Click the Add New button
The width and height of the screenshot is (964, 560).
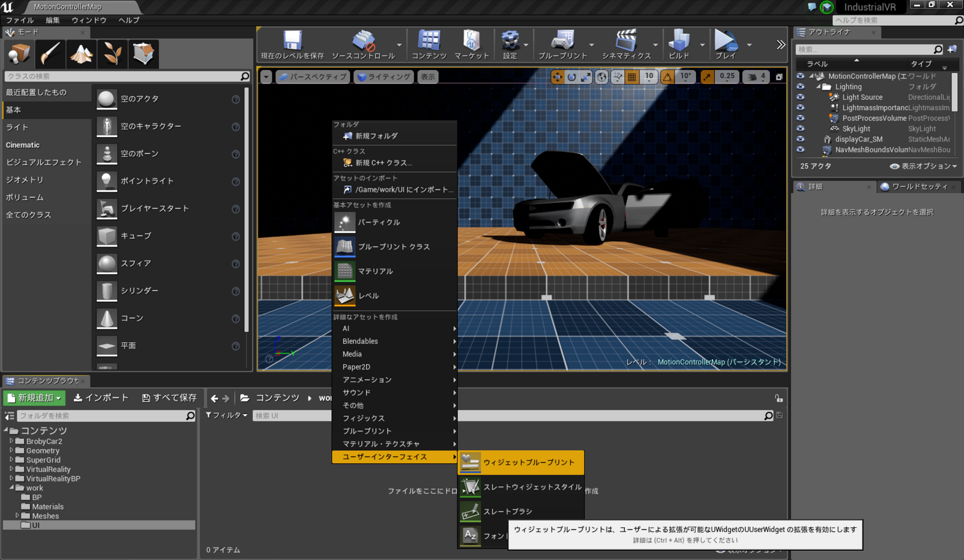34,398
